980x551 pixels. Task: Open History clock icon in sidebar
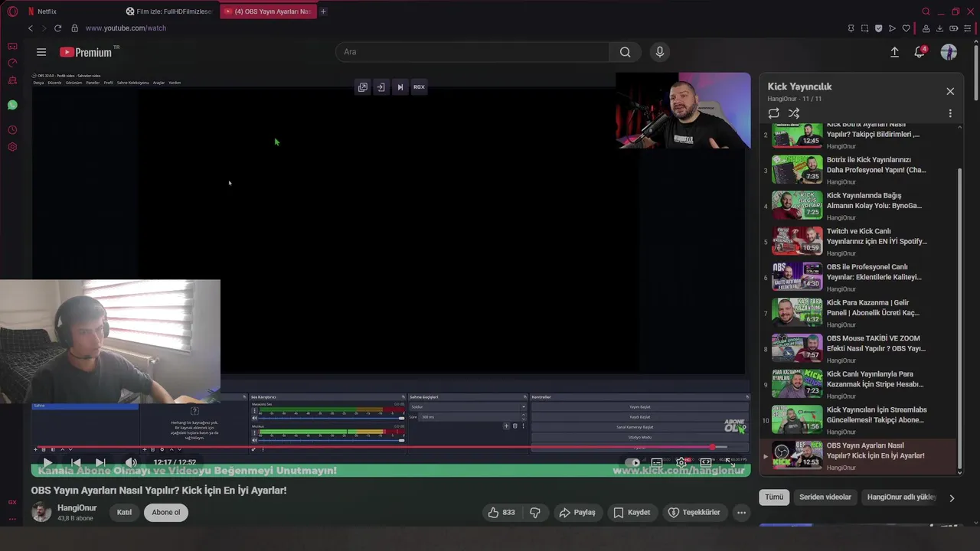(x=12, y=130)
